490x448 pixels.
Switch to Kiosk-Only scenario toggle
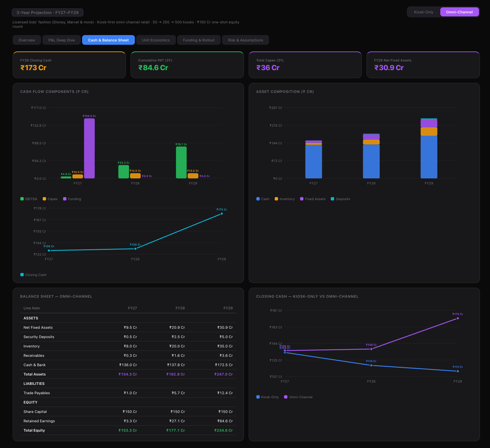[424, 12]
